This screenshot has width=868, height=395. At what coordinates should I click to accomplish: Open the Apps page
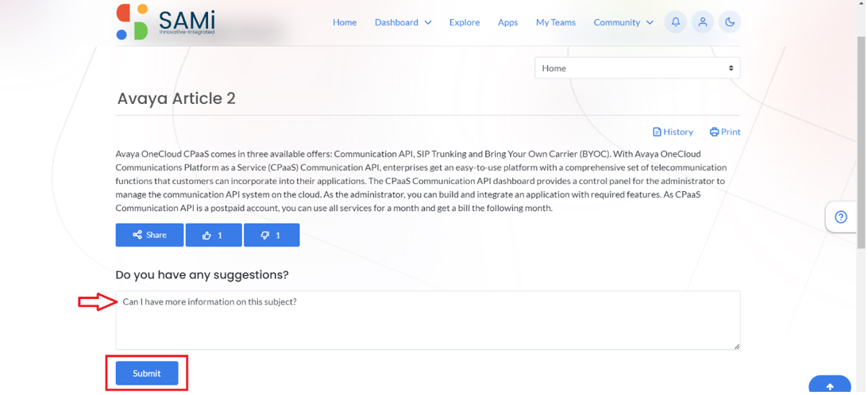[x=507, y=23]
